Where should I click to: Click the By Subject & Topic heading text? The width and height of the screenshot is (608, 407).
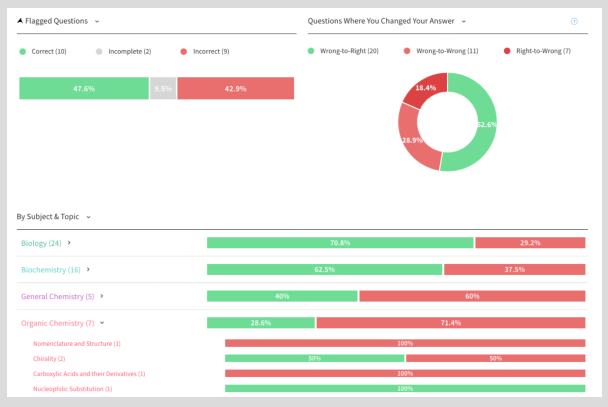click(48, 217)
